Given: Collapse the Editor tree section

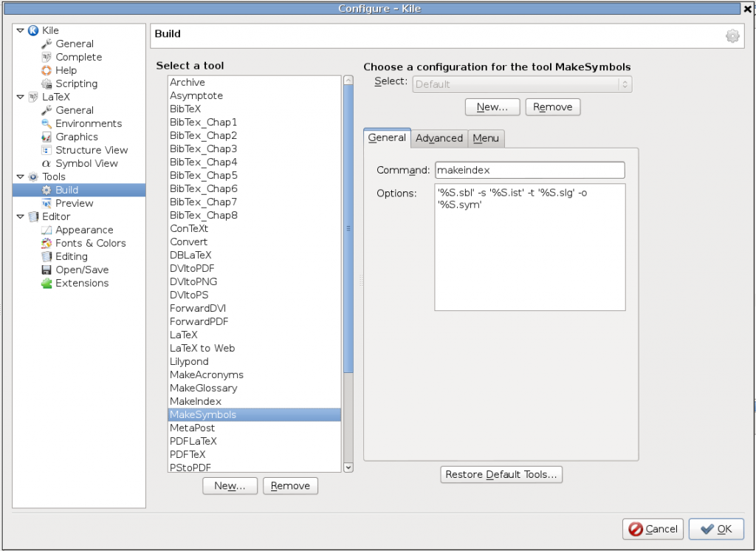Looking at the screenshot, I should pyautogui.click(x=20, y=216).
